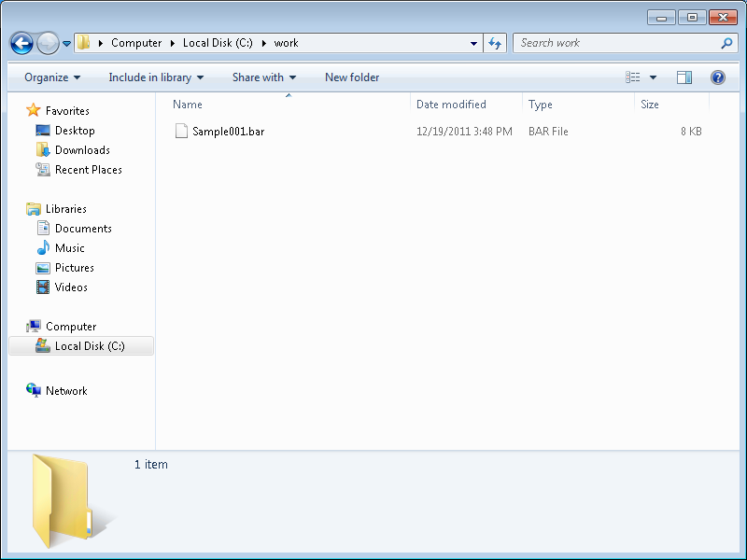
Task: Click the 12/19/2011 3:48 PM date cell
Action: tap(464, 132)
